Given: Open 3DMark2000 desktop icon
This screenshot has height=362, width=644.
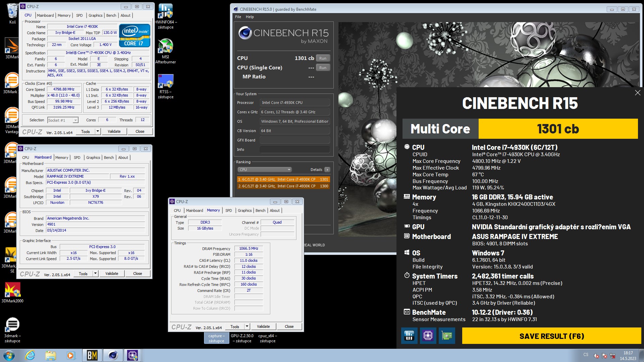Looking at the screenshot, I should click(12, 292).
